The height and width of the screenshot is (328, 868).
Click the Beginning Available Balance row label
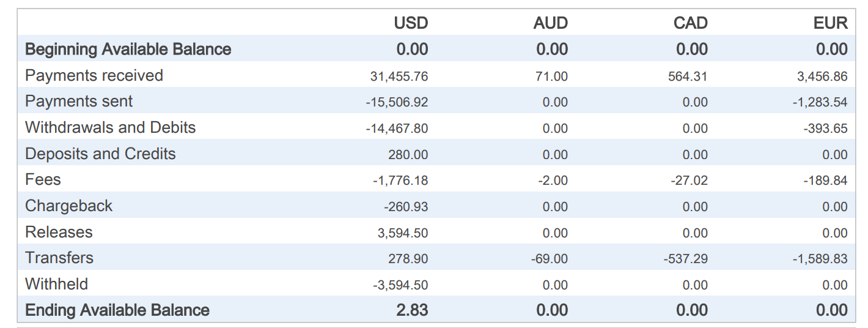[128, 49]
